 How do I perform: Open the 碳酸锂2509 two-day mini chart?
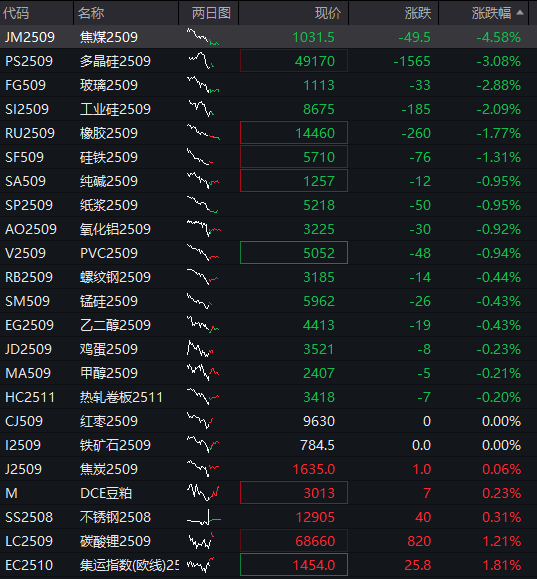[x=201, y=541]
